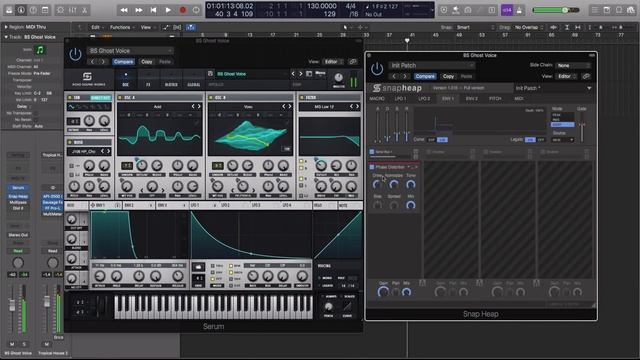Click Compare in the Snap Heap header
Viewport: 640px width, 360px height.
(425, 76)
